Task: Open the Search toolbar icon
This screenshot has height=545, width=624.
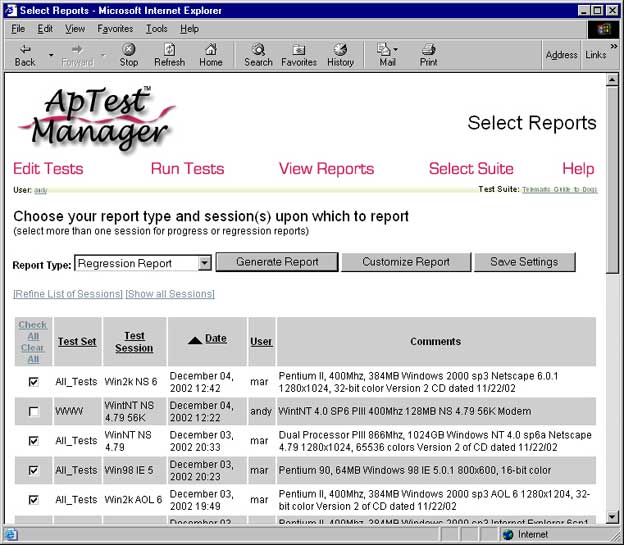Action: click(x=258, y=49)
